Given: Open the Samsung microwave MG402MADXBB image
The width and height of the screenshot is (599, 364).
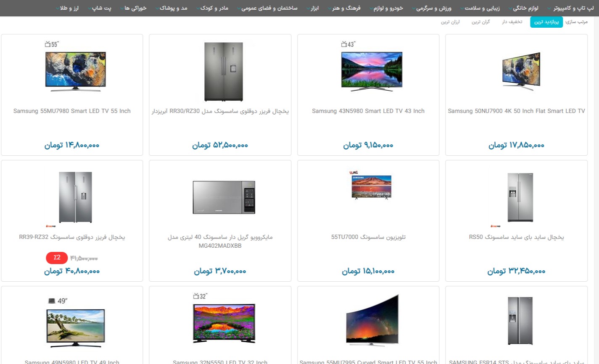Looking at the screenshot, I should pos(224,197).
